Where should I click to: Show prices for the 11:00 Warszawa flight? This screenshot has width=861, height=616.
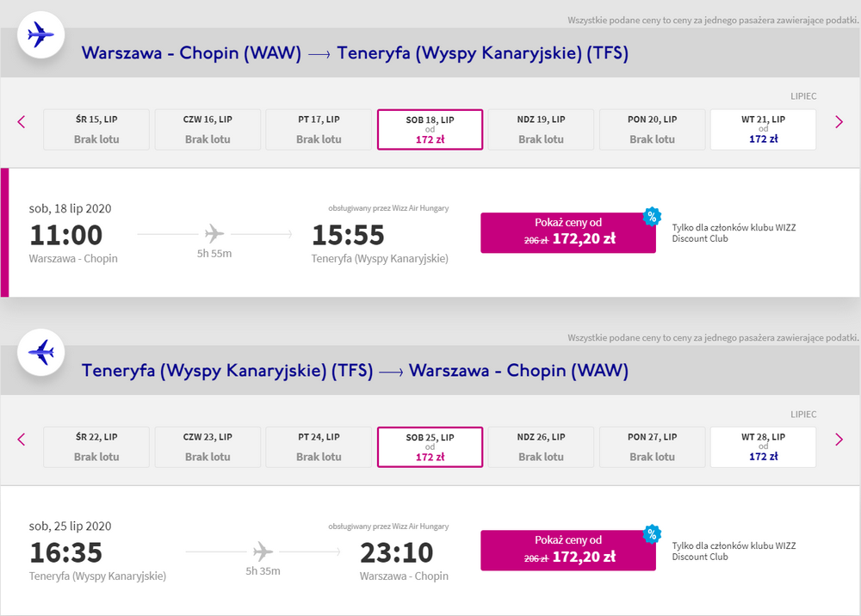(567, 232)
